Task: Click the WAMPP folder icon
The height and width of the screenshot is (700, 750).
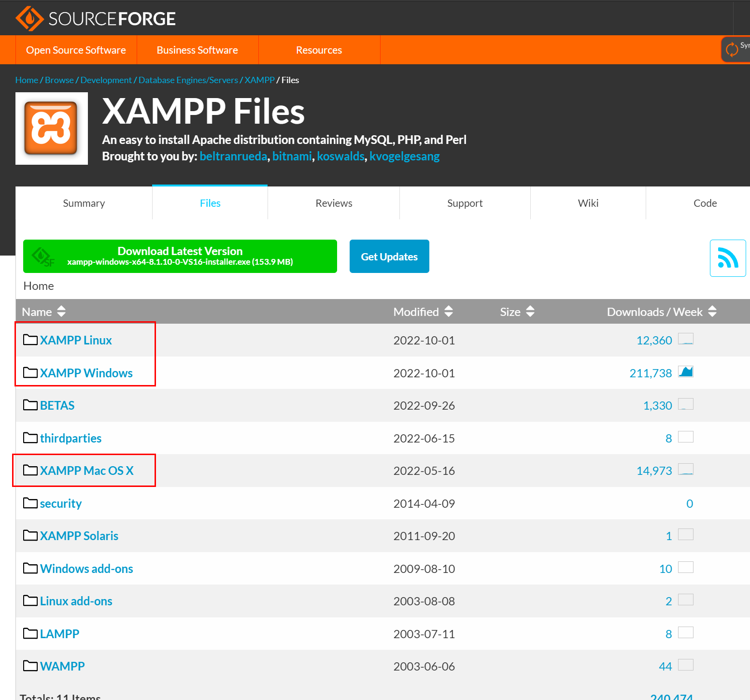Action: coord(30,666)
